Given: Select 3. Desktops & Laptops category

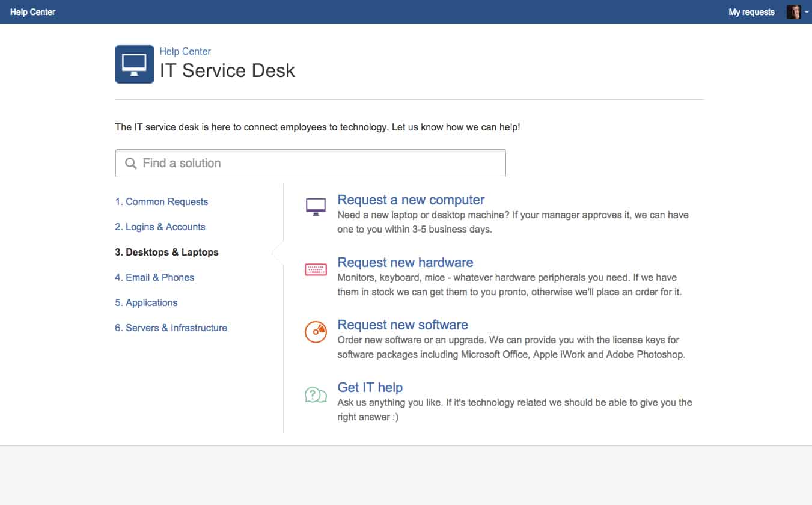Looking at the screenshot, I should 167,252.
